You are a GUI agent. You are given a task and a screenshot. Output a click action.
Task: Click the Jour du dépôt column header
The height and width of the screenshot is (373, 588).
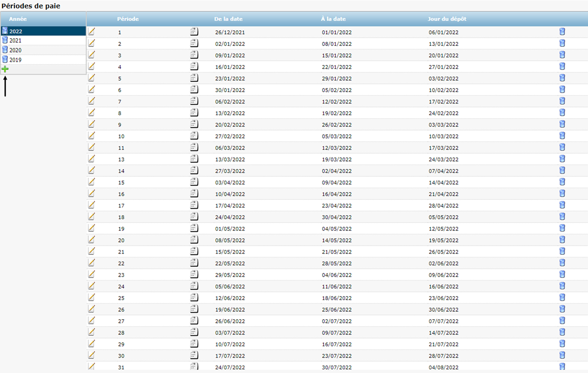pyautogui.click(x=447, y=19)
